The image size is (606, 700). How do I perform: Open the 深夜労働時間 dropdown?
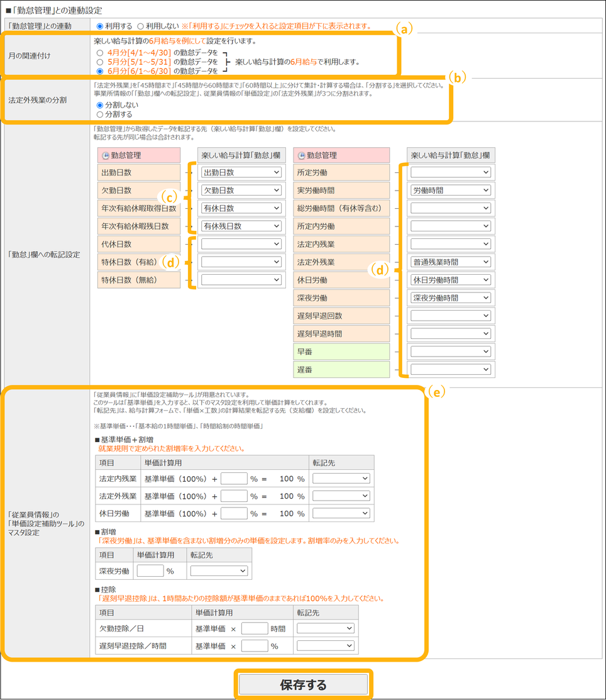[x=450, y=298]
